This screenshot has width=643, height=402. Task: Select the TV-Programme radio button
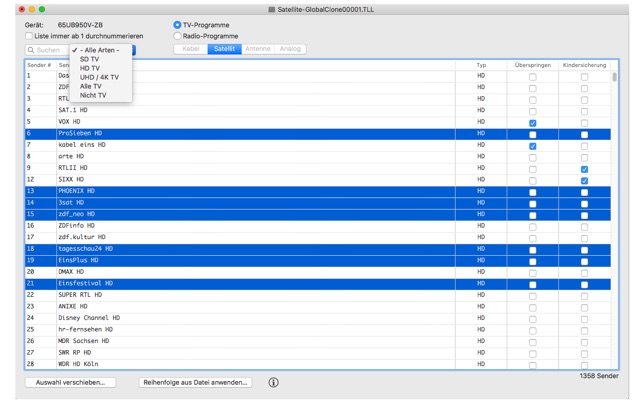coord(177,25)
